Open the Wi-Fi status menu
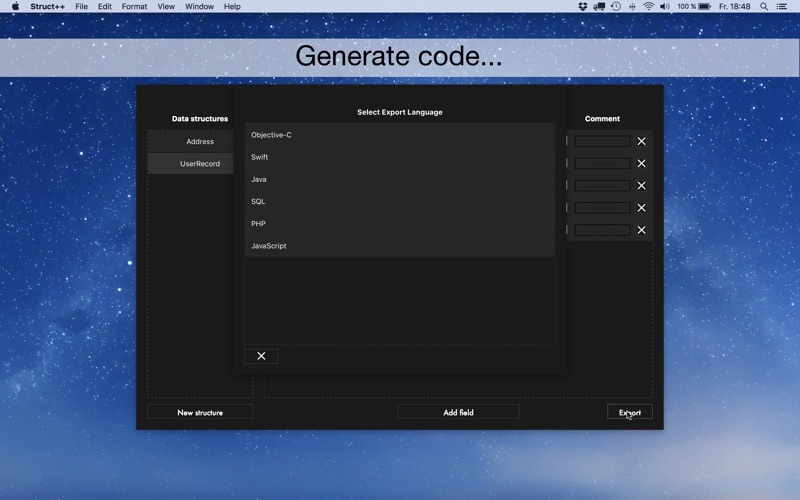 (x=648, y=7)
